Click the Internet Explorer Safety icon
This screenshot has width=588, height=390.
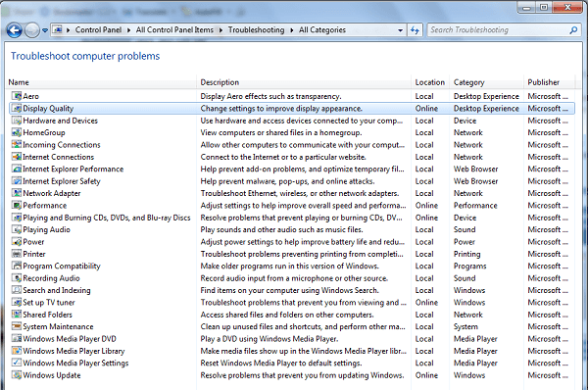[17, 181]
